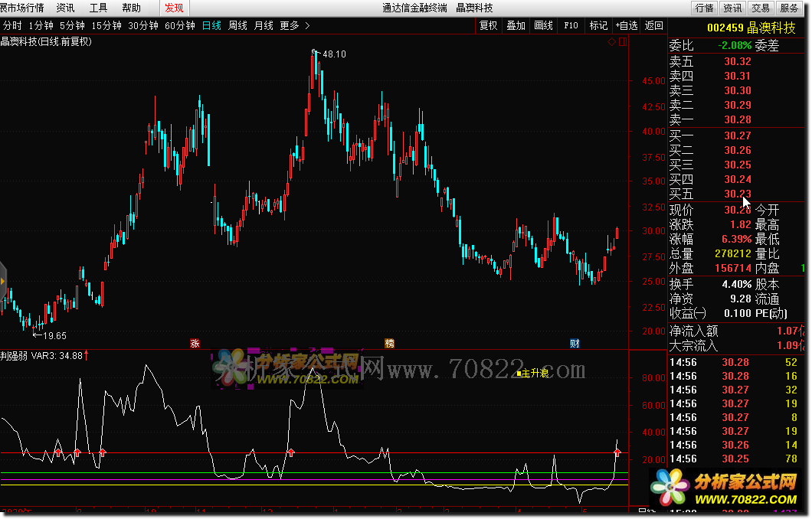Click the 榜 marker on the chart
Image resolution: width=812 pixels, height=519 pixels.
click(389, 343)
